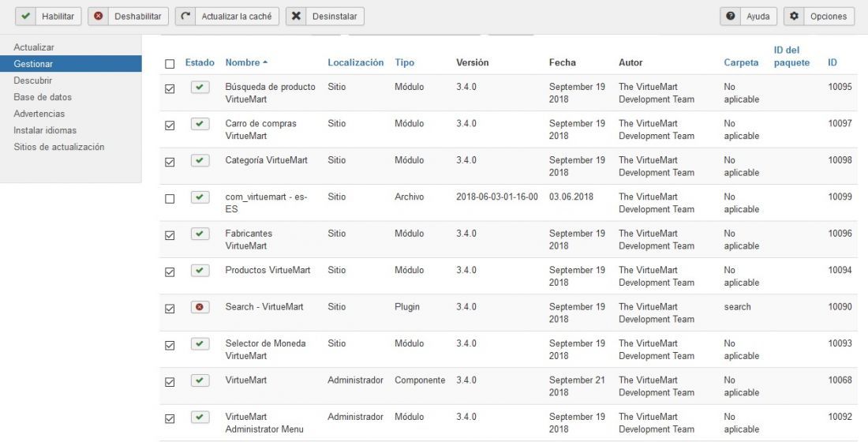This screenshot has height=442, width=868.
Task: Check the com_virtuemart - es-ES checkbox
Action: 170,198
